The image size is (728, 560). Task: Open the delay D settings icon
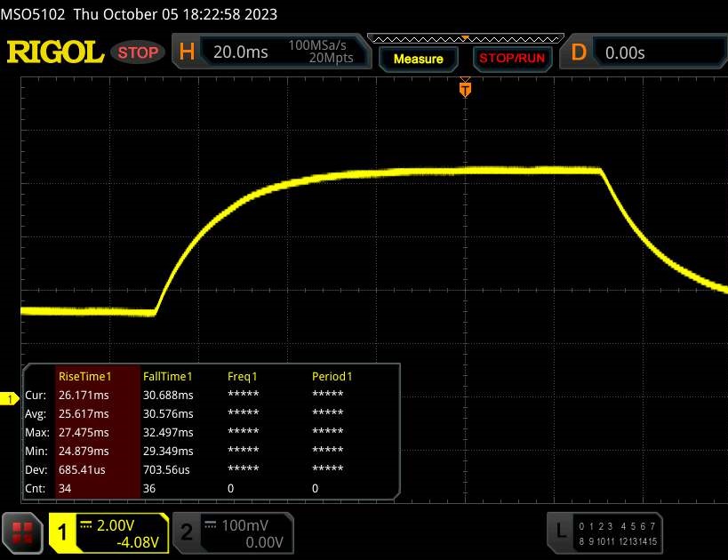click(x=579, y=52)
